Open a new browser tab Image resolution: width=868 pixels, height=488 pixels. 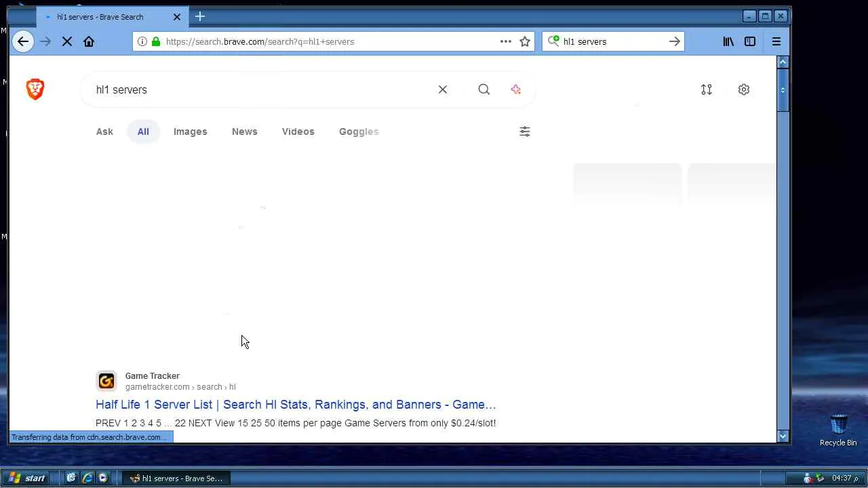200,16
